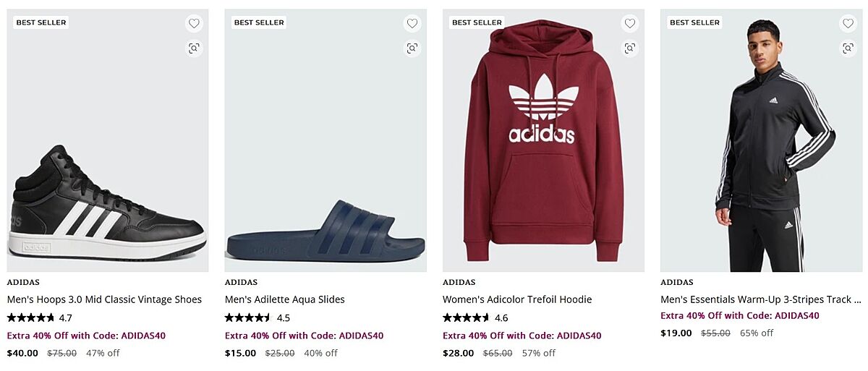Find similar items for Hoops shoes
The width and height of the screenshot is (868, 371).
[194, 48]
